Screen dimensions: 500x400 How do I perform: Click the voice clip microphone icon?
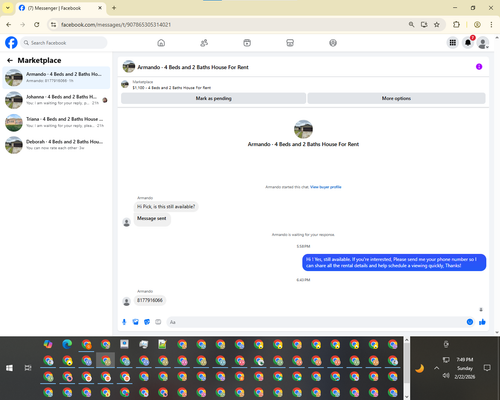click(124, 322)
